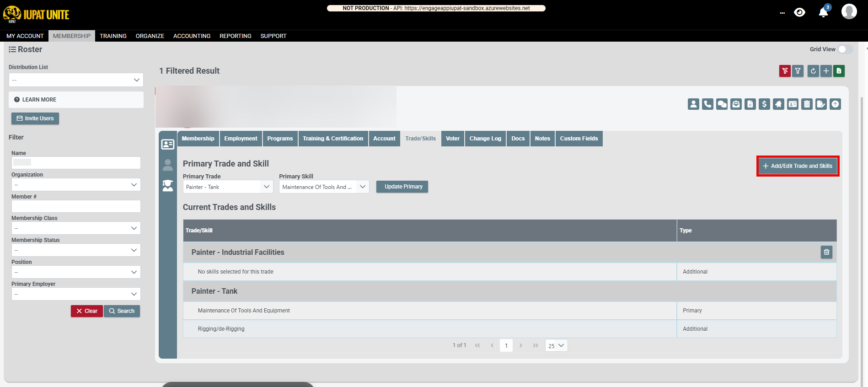The width and height of the screenshot is (868, 387).
Task: Clear filters with the red filter icon
Action: coord(785,71)
